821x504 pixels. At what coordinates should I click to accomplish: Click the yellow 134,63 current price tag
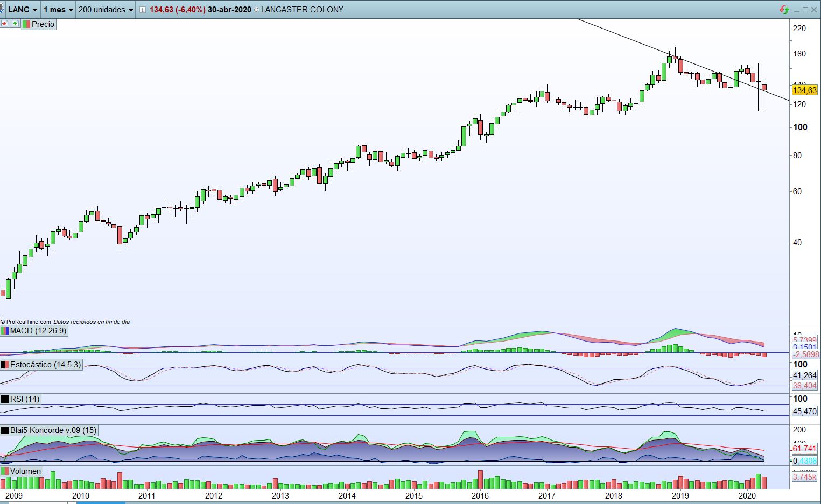(805, 90)
